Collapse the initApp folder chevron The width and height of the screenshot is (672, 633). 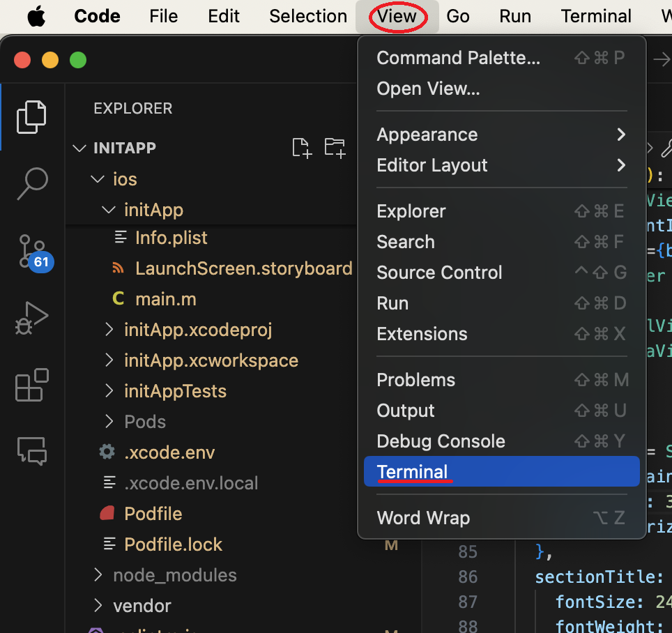(x=109, y=210)
